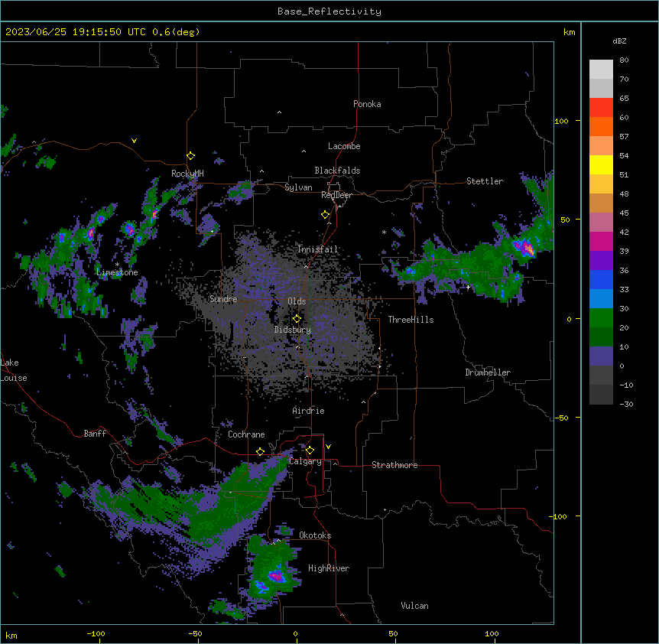This screenshot has height=644, width=659.
Task: Click the km unit label at top right
Action: pyautogui.click(x=569, y=32)
